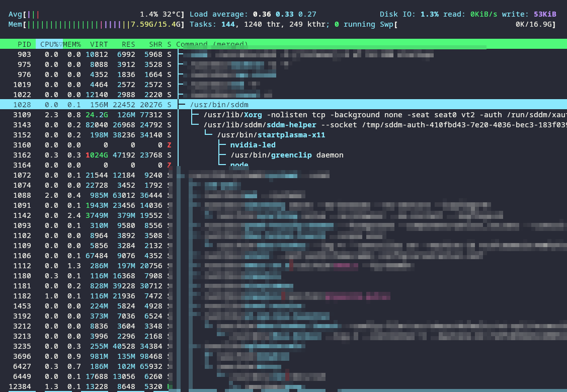The width and height of the screenshot is (567, 392).
Task: Click PID 6449 row
Action: click(284, 377)
